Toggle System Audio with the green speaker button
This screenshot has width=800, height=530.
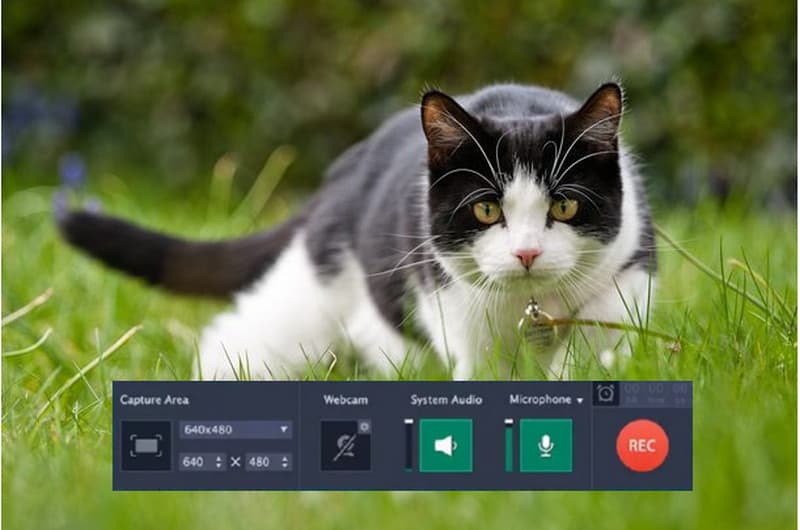[445, 445]
